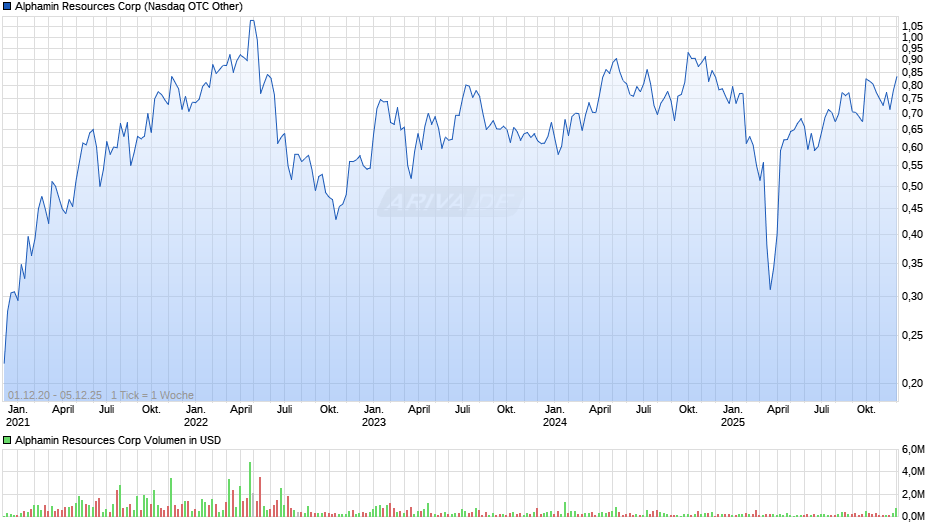Click the volume axis value '0,0M'
Viewport: 940px width, 526px height.
coord(914,516)
